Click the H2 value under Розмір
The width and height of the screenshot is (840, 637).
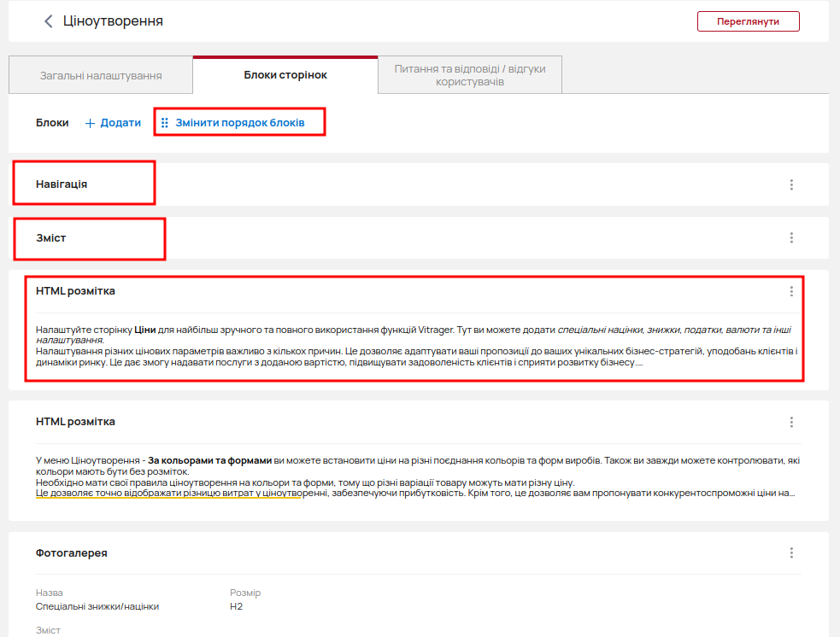(x=237, y=607)
